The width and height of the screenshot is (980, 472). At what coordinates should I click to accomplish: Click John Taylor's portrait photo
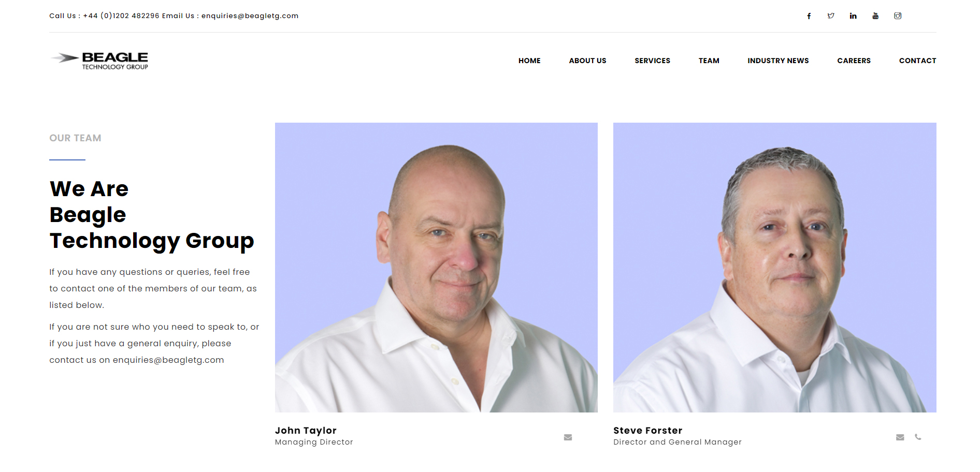pos(436,268)
